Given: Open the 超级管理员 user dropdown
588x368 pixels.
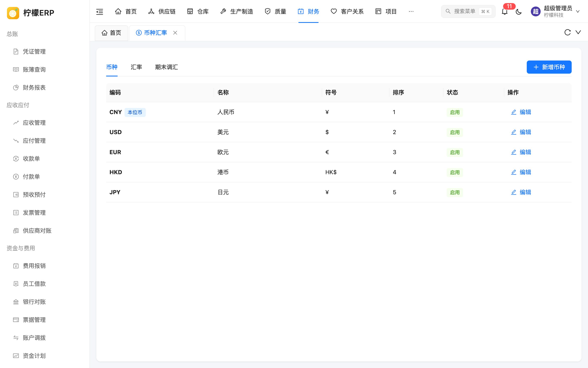Looking at the screenshot, I should (556, 11).
